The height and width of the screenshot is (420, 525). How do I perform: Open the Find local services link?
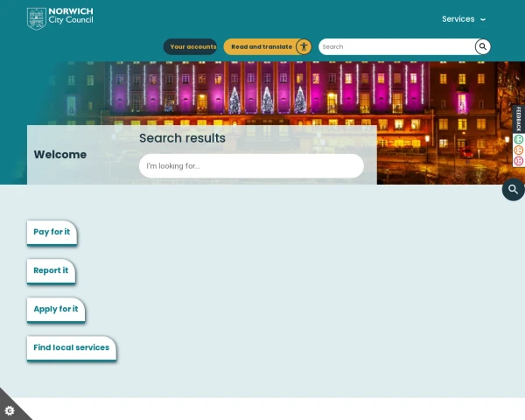pyautogui.click(x=72, y=347)
